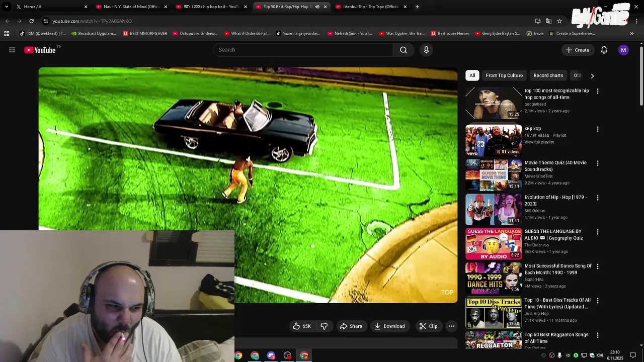Open the 'GUESS THE LANGUAGE BY AUDIO' thumbnail
This screenshot has height=362, width=644.
[494, 243]
